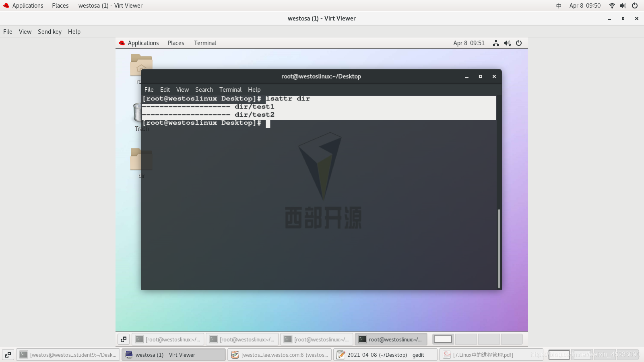Select first guest workspace in switcher
The width and height of the screenshot is (644, 362).
(443, 339)
